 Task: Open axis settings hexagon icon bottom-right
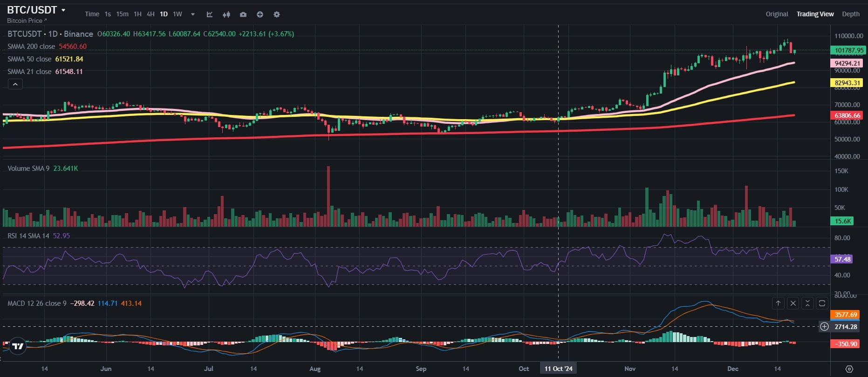[x=849, y=369]
